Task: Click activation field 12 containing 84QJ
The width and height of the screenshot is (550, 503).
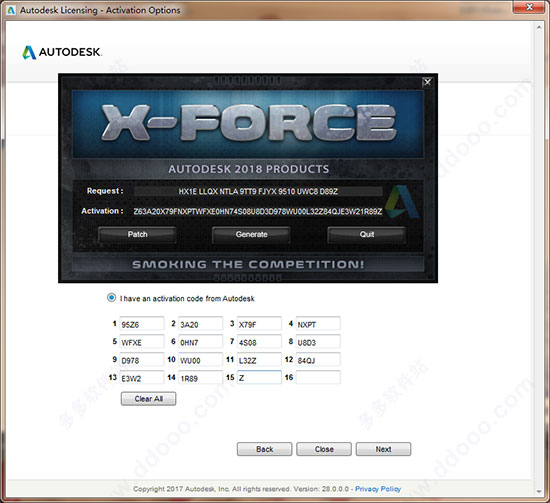Action: 318,360
